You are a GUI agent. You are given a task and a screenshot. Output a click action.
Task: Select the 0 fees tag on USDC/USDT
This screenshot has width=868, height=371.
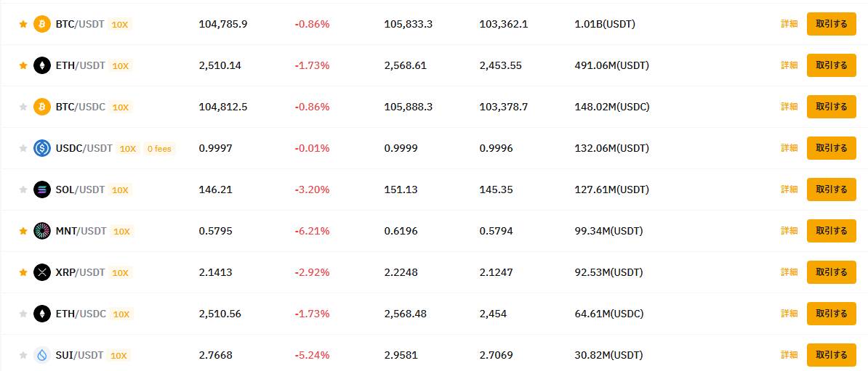pyautogui.click(x=159, y=149)
